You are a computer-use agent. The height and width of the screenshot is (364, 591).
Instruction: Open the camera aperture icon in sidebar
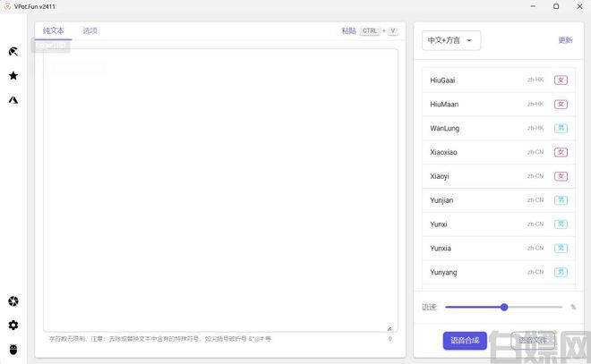click(13, 301)
